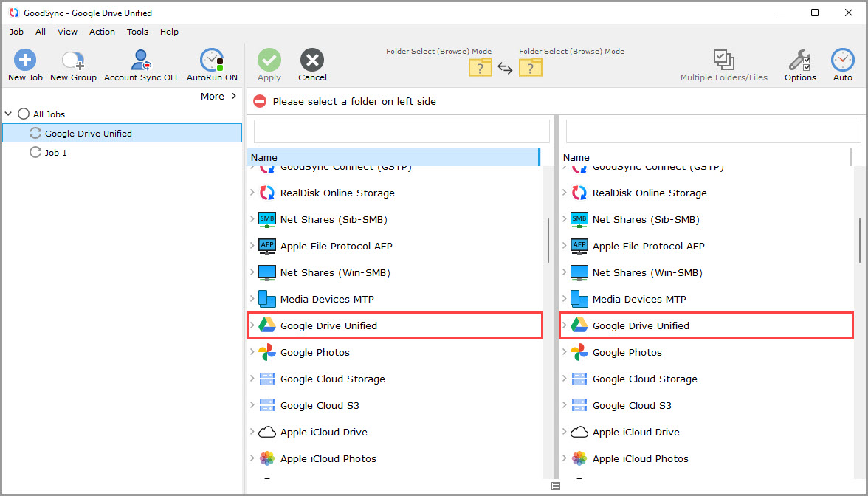
Task: Click the right pane vertical scrollbar
Action: pos(861,241)
